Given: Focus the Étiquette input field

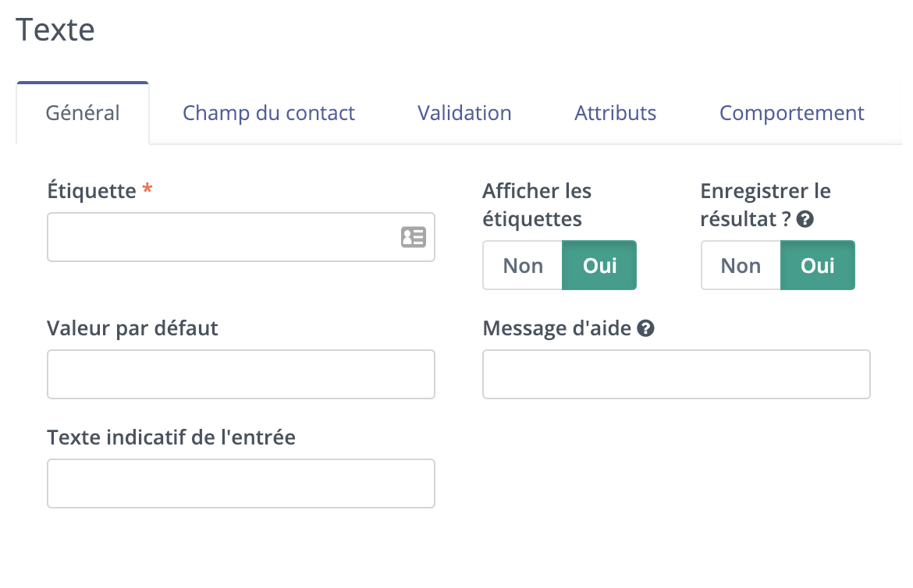Looking at the screenshot, I should 241,237.
